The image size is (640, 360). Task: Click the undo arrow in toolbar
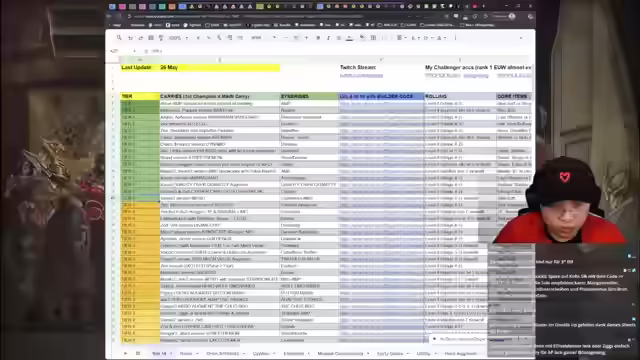click(x=130, y=38)
